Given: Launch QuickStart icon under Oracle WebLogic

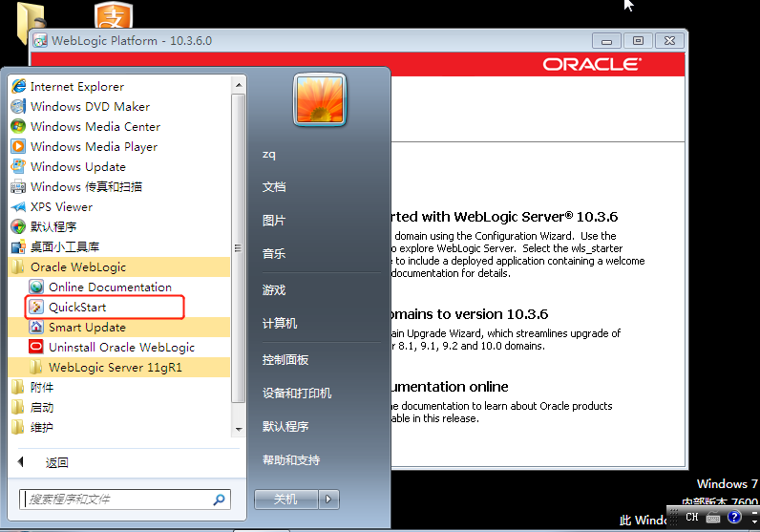Looking at the screenshot, I should 36,307.
